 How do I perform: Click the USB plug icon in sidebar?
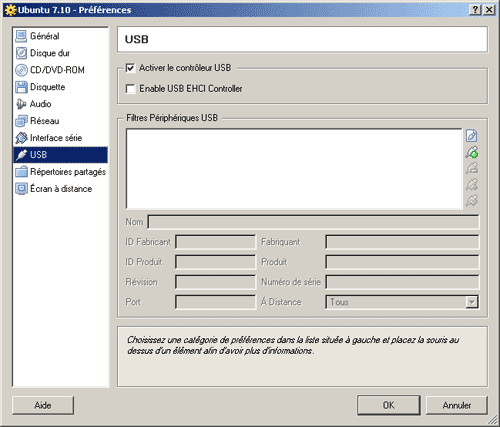(21, 155)
